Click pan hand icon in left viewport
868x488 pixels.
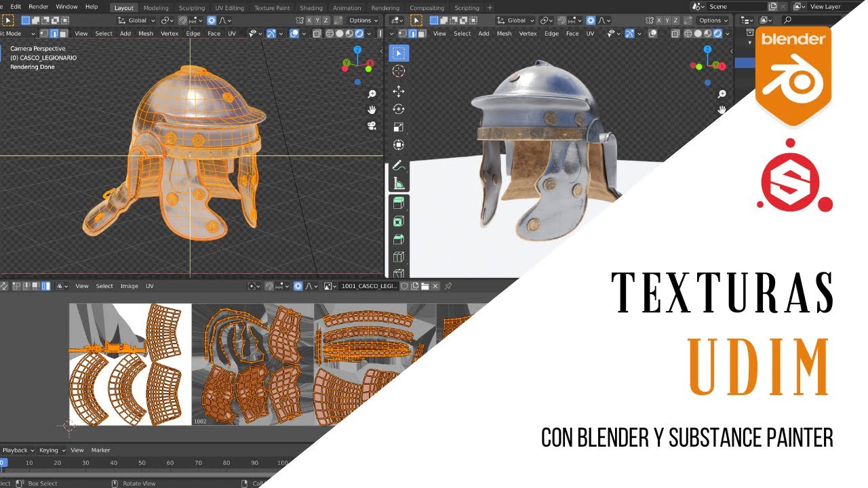(372, 110)
